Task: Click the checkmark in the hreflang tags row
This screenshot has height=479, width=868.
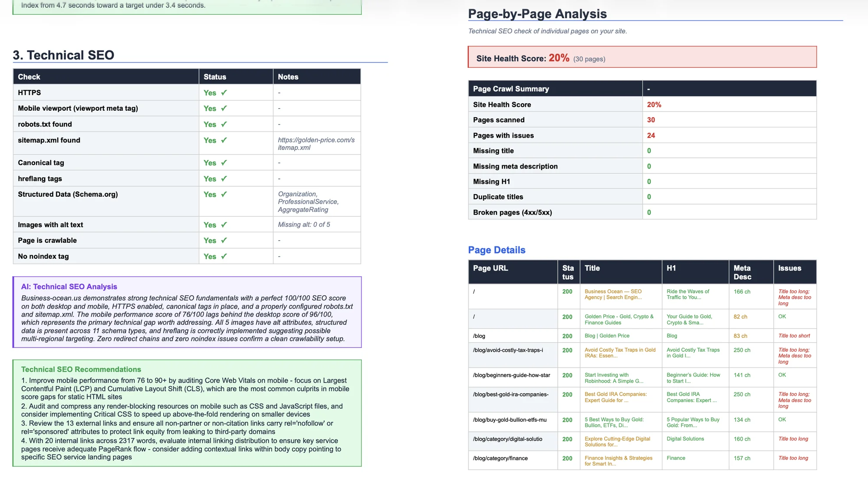Action: [224, 178]
